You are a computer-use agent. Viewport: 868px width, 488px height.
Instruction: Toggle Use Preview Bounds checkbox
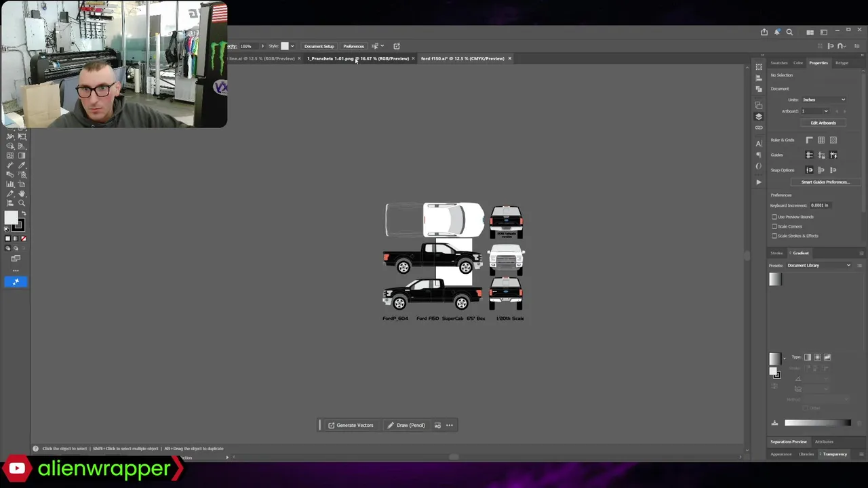click(x=774, y=217)
